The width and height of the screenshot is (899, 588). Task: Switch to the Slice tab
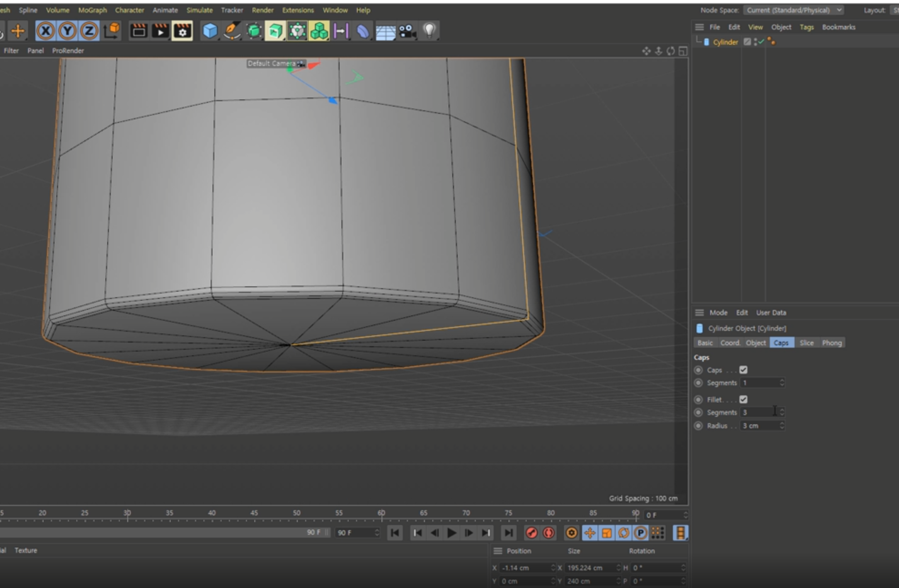coord(806,343)
